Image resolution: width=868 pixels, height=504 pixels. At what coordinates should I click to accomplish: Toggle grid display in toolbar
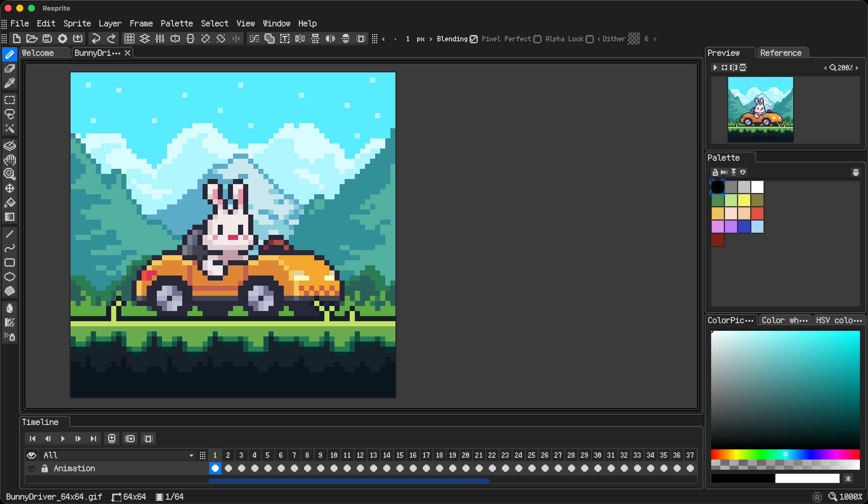(x=129, y=39)
